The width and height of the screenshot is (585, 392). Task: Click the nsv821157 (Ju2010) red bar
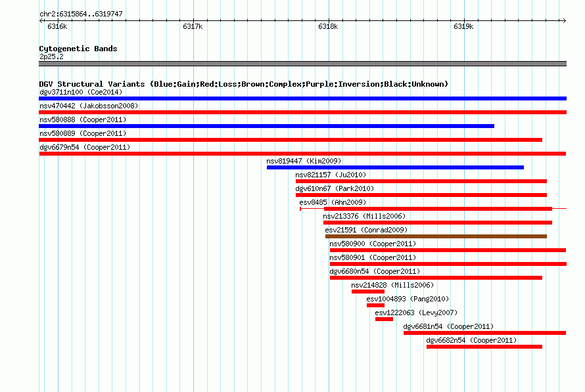tap(421, 181)
